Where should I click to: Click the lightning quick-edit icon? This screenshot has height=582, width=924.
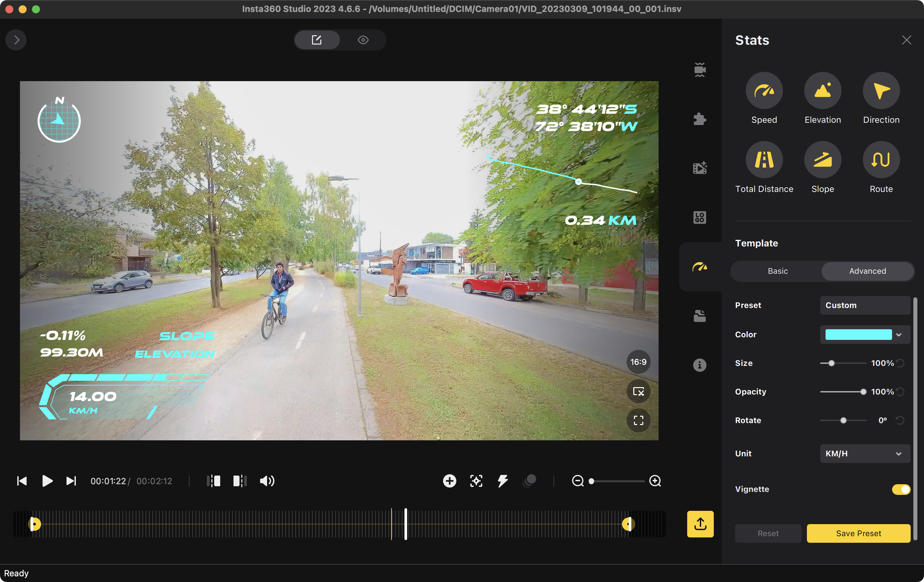tap(503, 481)
